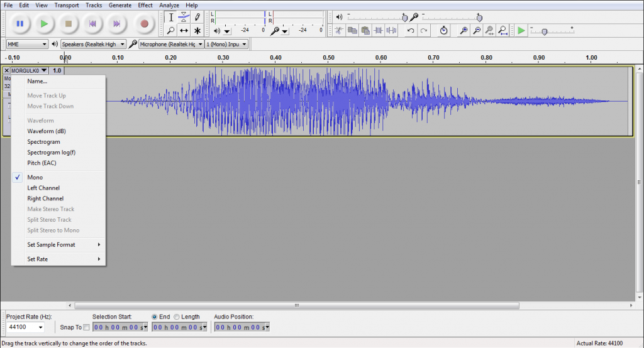The image size is (644, 348).
Task: Zoom out with the magnifier minus icon
Action: 477,30
